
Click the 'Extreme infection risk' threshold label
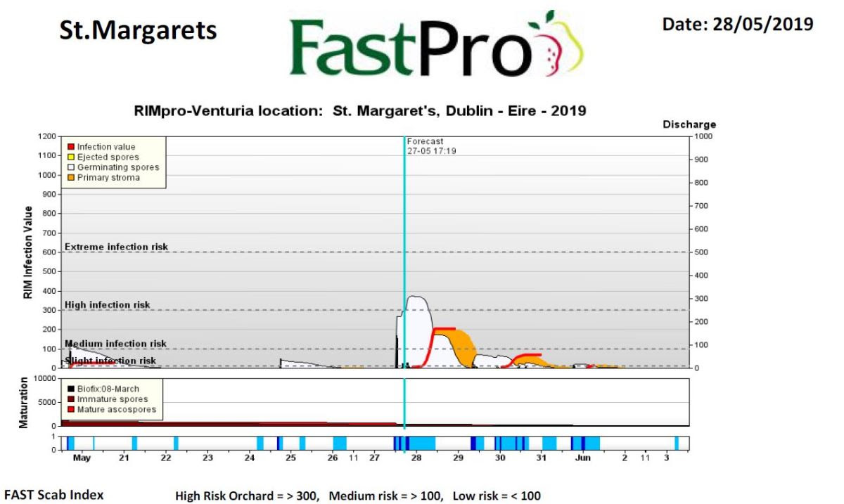(x=116, y=247)
